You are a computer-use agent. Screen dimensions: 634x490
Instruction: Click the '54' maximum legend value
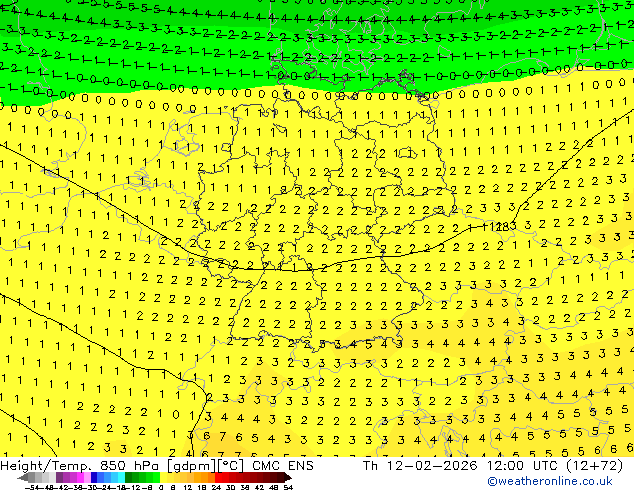tap(288, 488)
